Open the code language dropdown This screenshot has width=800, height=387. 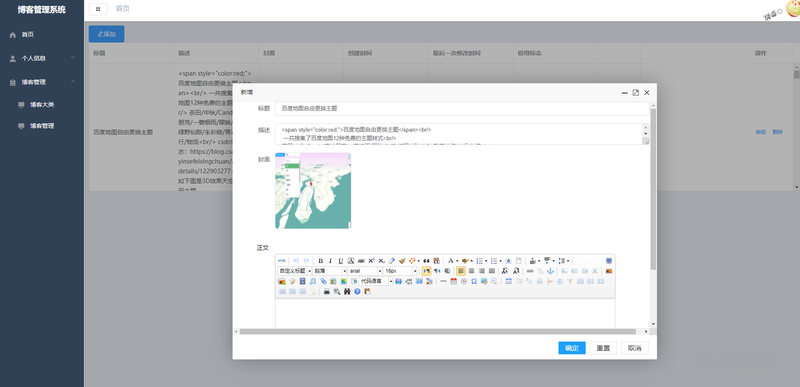pos(376,281)
